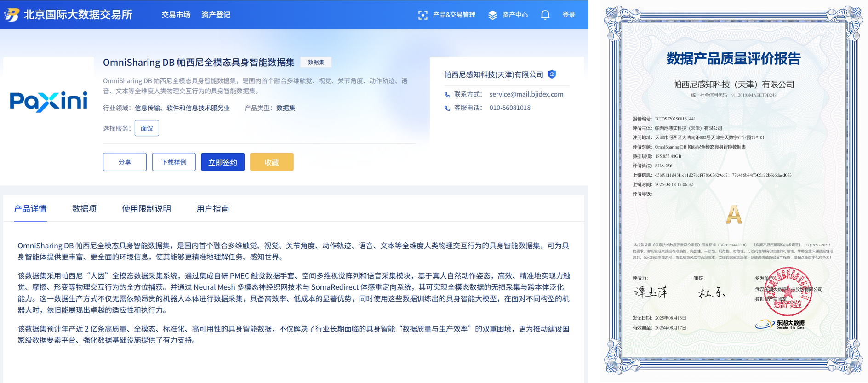Click phone icon beside 联系方式

(447, 95)
